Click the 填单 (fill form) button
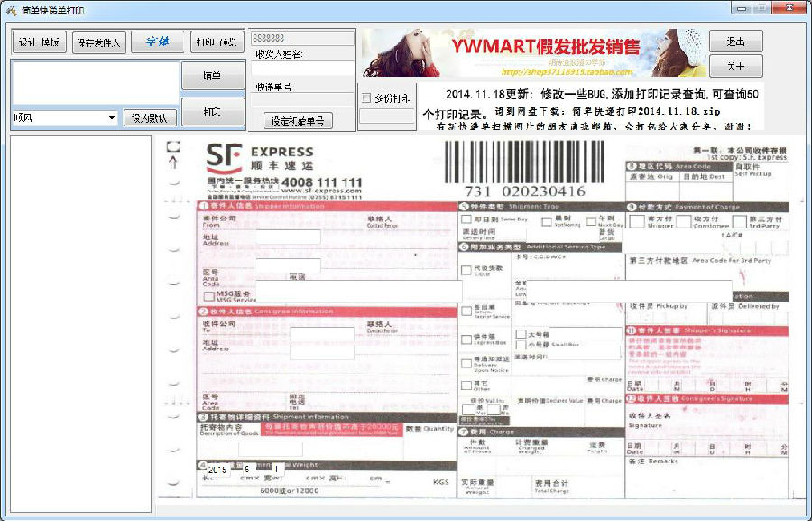This screenshot has height=521, width=812. coord(212,76)
